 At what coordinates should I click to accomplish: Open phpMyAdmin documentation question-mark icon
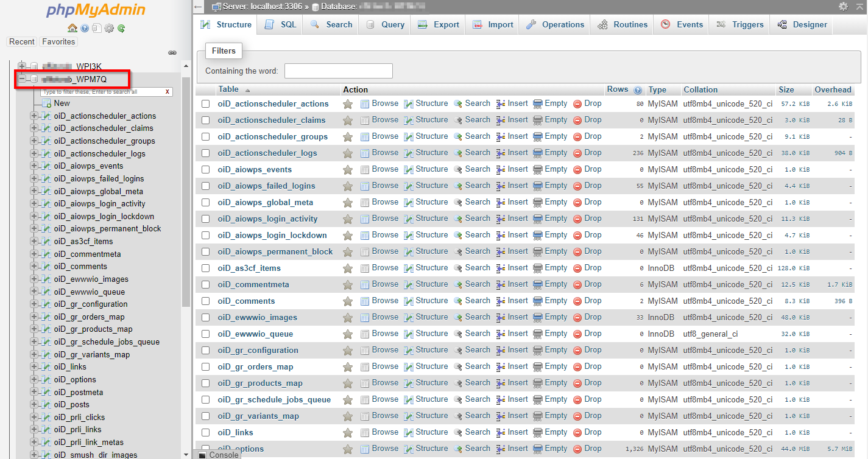(85, 28)
